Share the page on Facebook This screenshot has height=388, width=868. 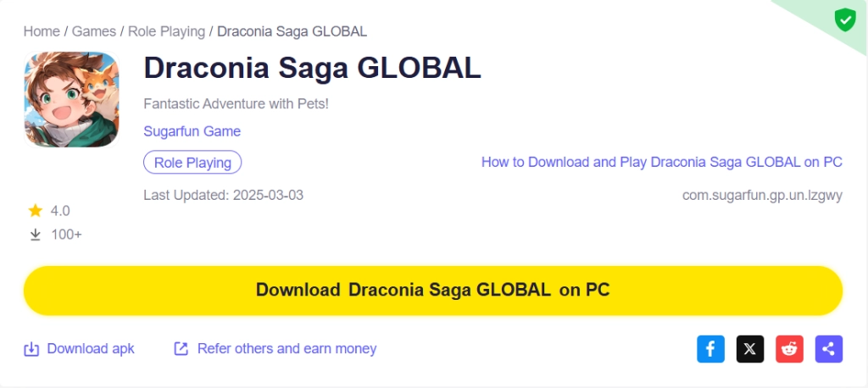coord(710,349)
